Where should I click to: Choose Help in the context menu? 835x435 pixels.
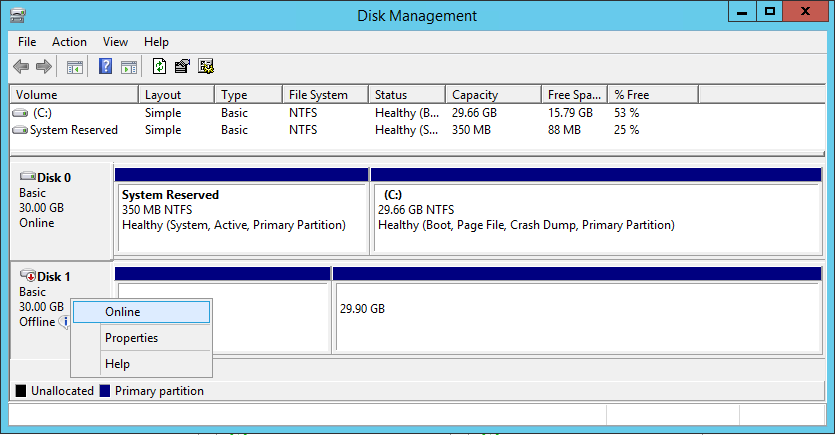coord(141,364)
